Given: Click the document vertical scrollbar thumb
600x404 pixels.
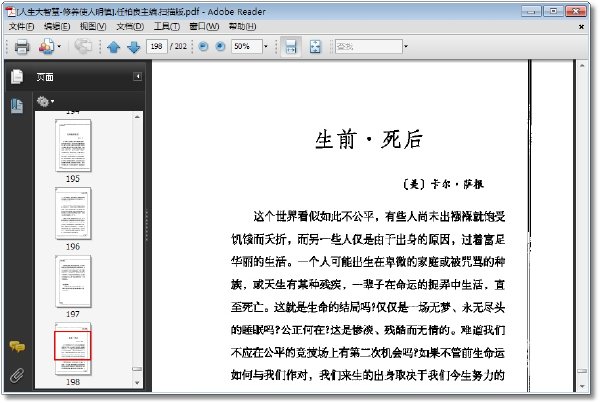Looking at the screenshot, I should coord(582,371).
